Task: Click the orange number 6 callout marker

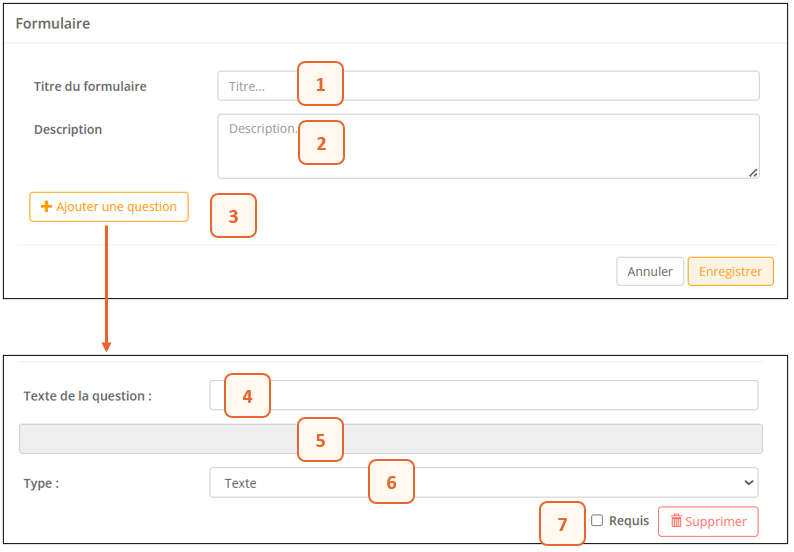Action: pyautogui.click(x=391, y=482)
